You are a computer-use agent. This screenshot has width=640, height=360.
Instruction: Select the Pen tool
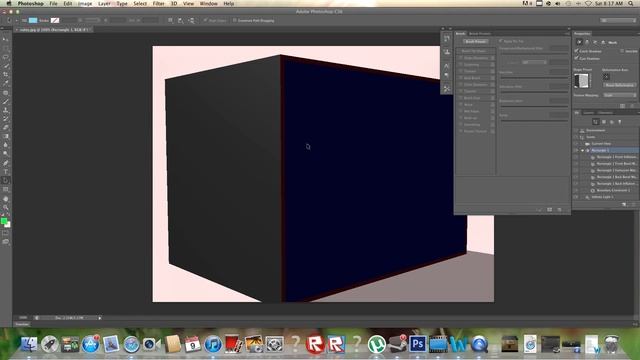point(6,163)
